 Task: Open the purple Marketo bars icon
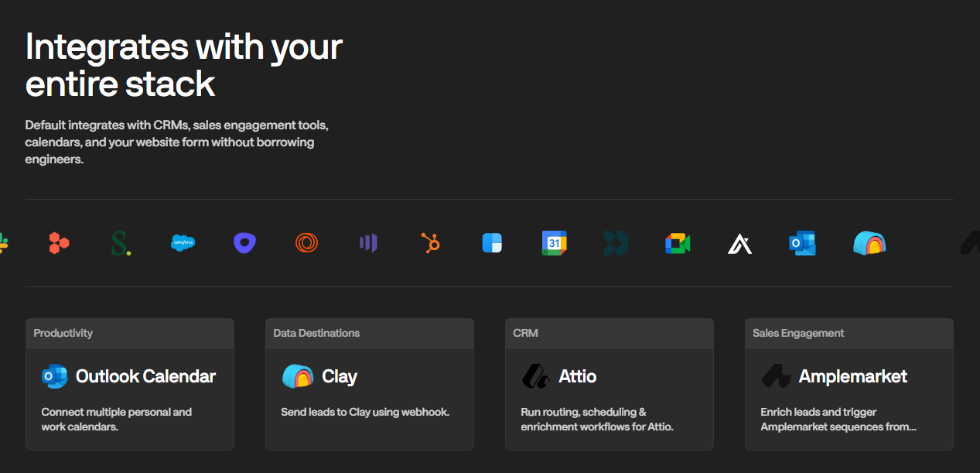[368, 243]
